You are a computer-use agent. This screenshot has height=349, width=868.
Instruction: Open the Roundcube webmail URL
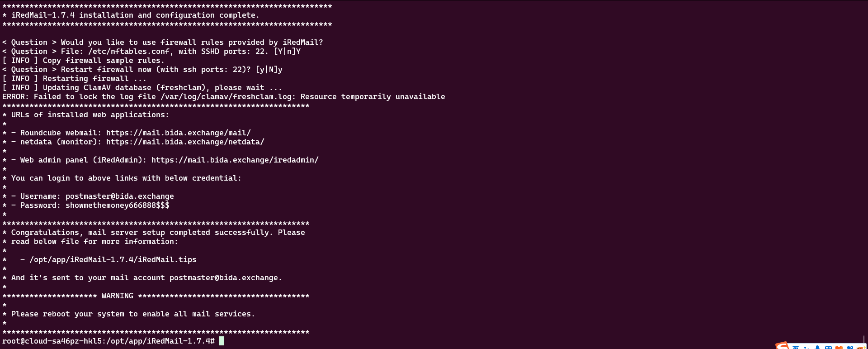pos(178,133)
